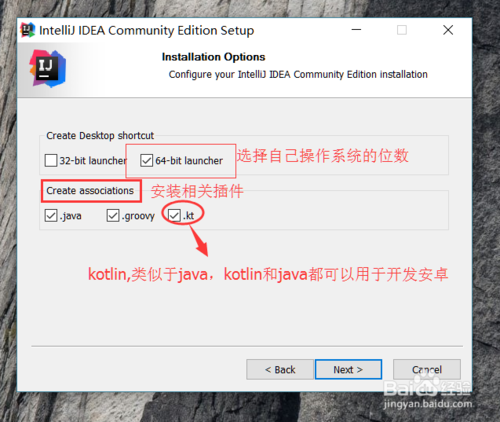The image size is (500, 422).
Task: Click the jingyan.baidu.com watermark text
Action: point(428,404)
